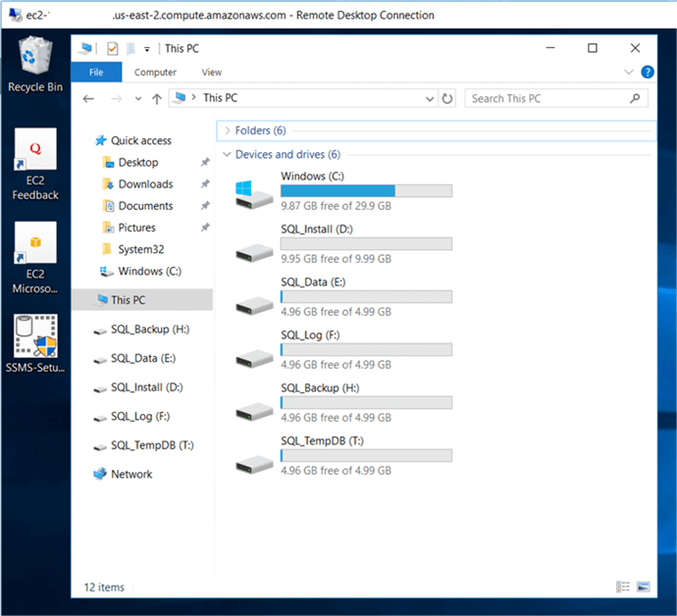677x616 pixels.
Task: Click the Refresh icon beside address bar
Action: click(x=448, y=98)
